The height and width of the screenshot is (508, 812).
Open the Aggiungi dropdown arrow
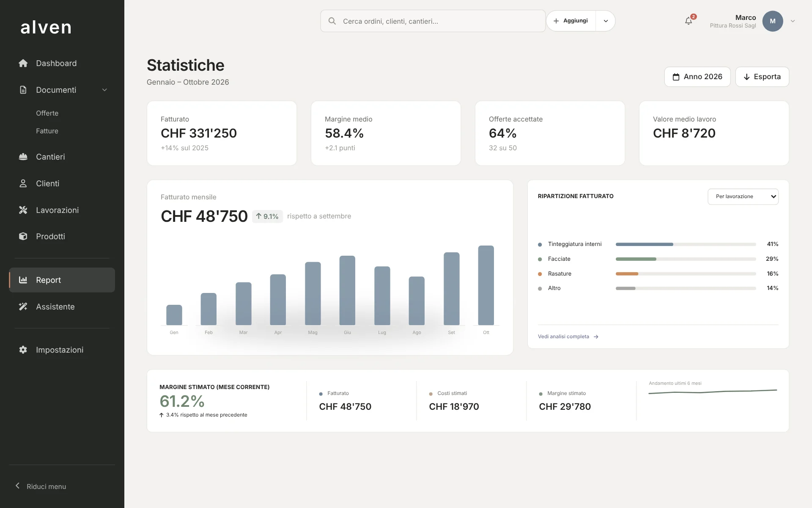606,21
